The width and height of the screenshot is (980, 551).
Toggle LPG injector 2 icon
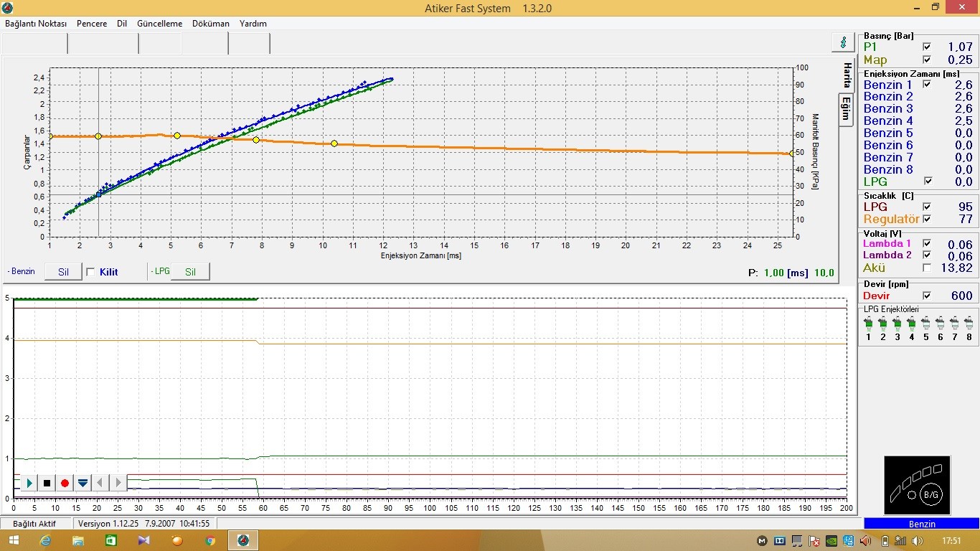pyautogui.click(x=882, y=324)
